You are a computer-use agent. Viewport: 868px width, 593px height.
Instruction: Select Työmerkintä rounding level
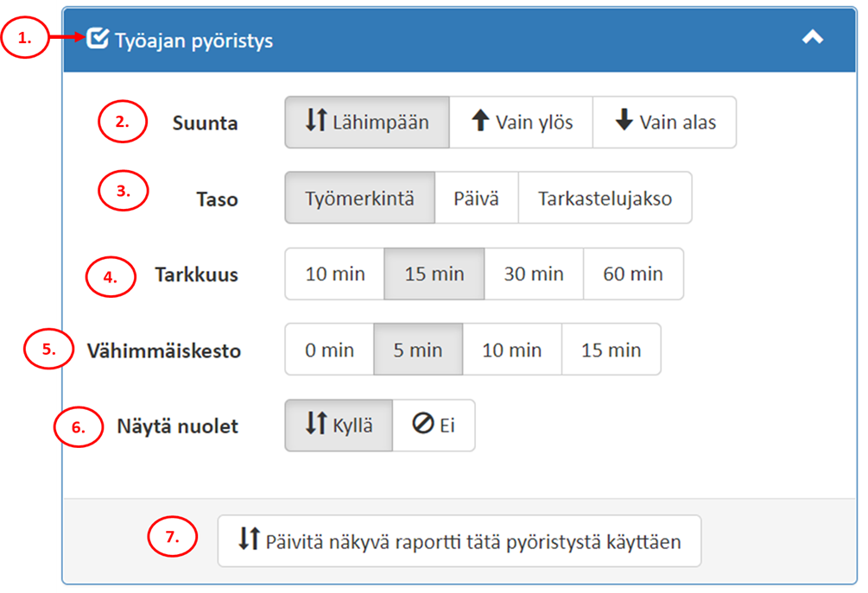359,198
